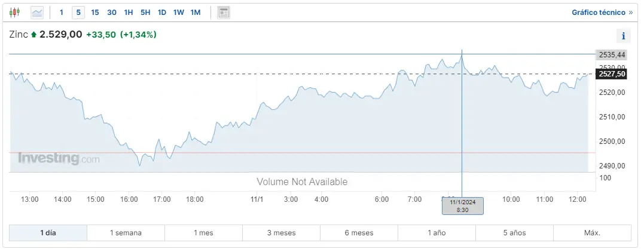Pick the 1M interval
This screenshot has height=252, width=644.
point(196,12)
